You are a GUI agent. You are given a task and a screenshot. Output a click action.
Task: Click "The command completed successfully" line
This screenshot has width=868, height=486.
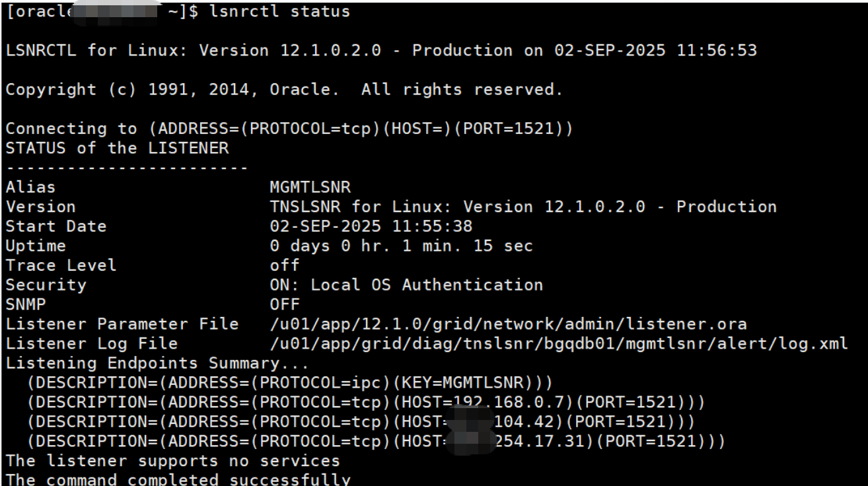tap(178, 479)
